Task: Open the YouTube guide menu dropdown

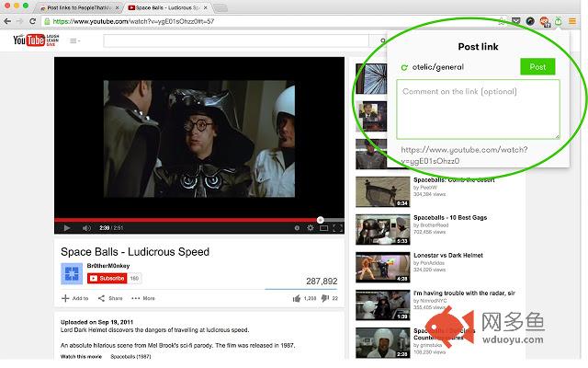Action: (74, 40)
